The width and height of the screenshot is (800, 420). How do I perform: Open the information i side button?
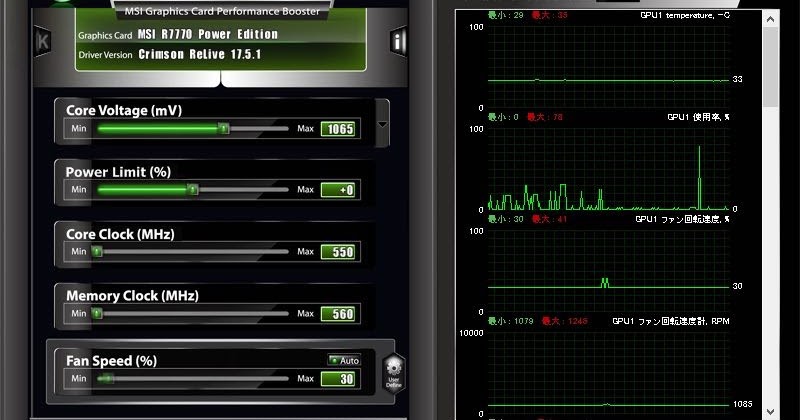398,40
